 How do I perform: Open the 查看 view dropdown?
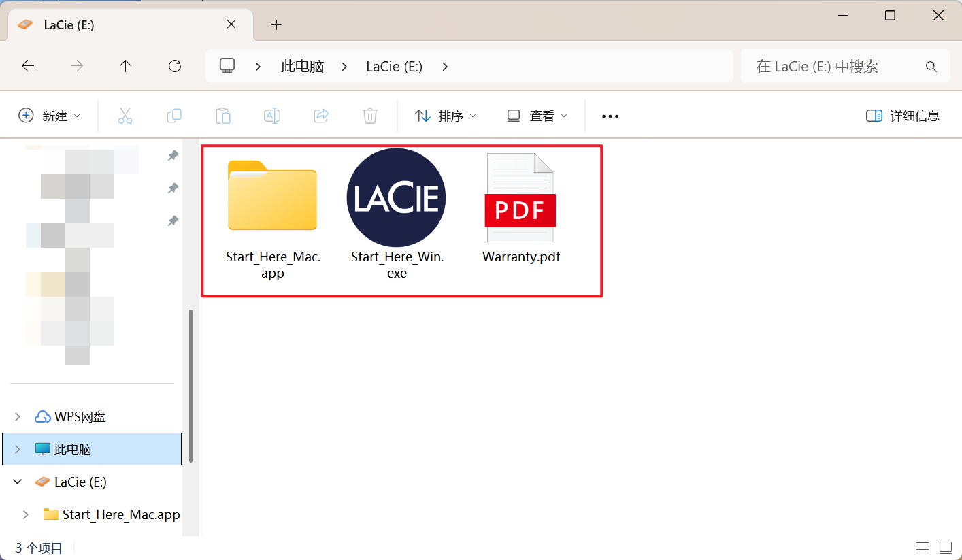[x=537, y=116]
